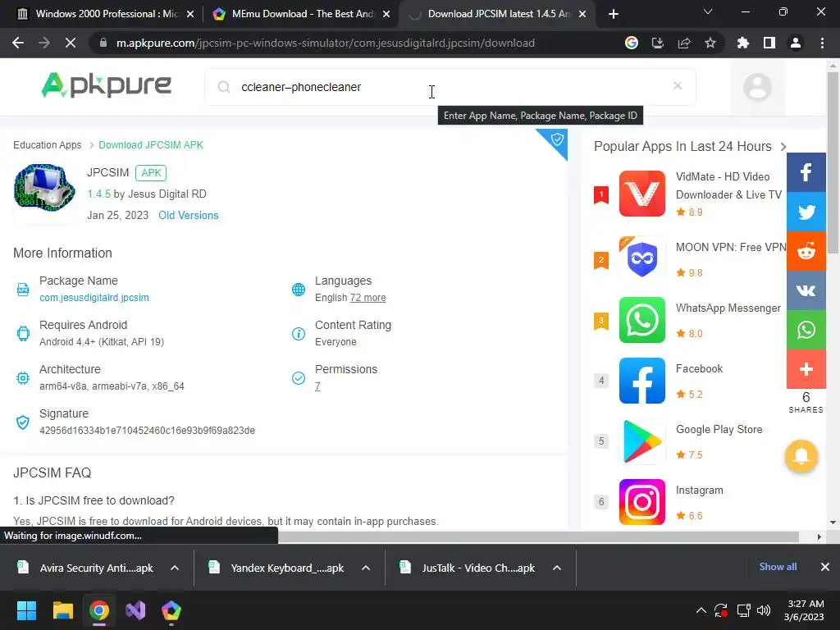Stop loading the page
This screenshot has height=630, width=840.
click(x=71, y=43)
